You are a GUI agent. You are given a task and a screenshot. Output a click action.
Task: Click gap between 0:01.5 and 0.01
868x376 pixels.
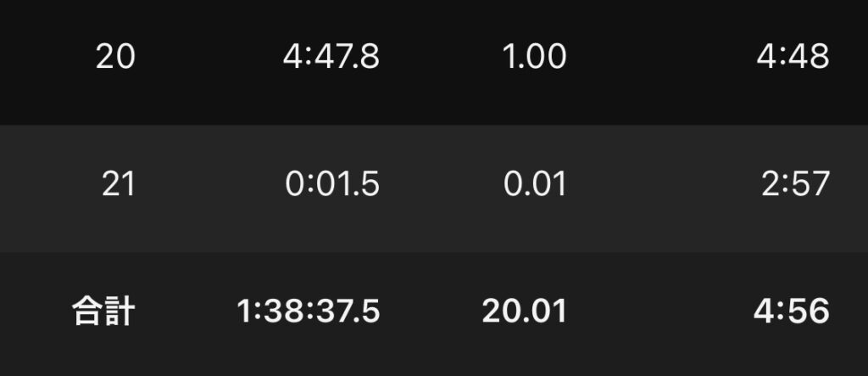tap(441, 184)
